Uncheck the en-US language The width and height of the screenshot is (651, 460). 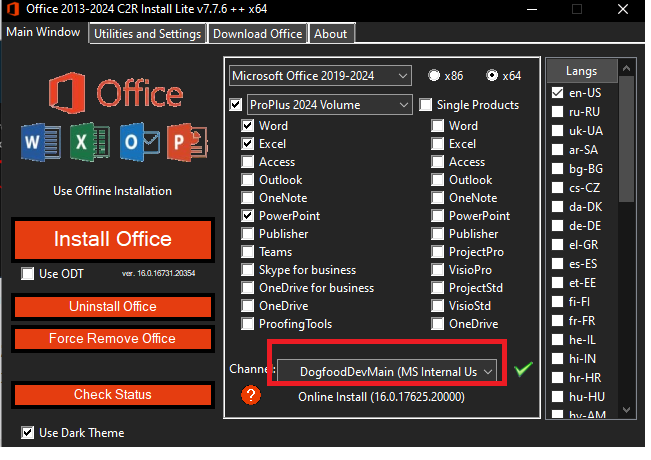click(557, 93)
